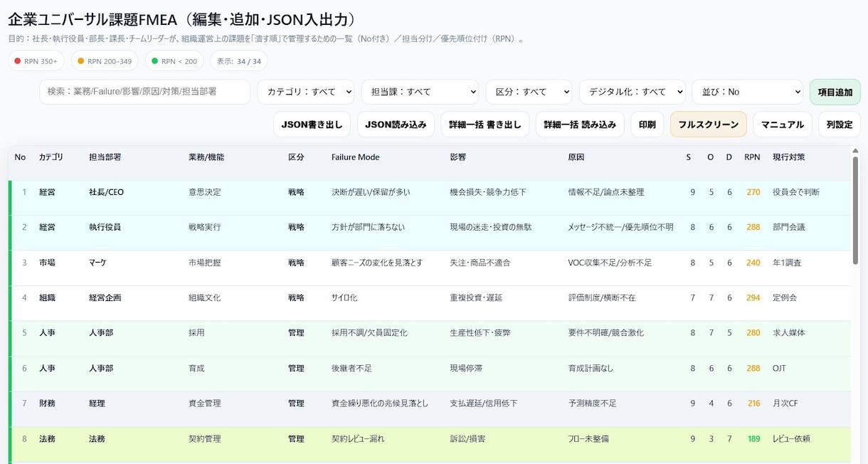Click 育成計画なし cause cell
868x464 pixels.
[x=591, y=369]
